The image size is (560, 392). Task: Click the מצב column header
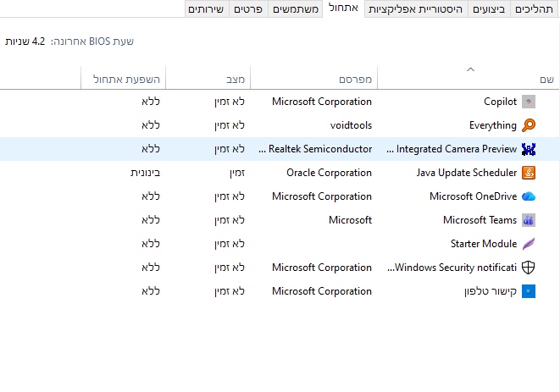[236, 79]
